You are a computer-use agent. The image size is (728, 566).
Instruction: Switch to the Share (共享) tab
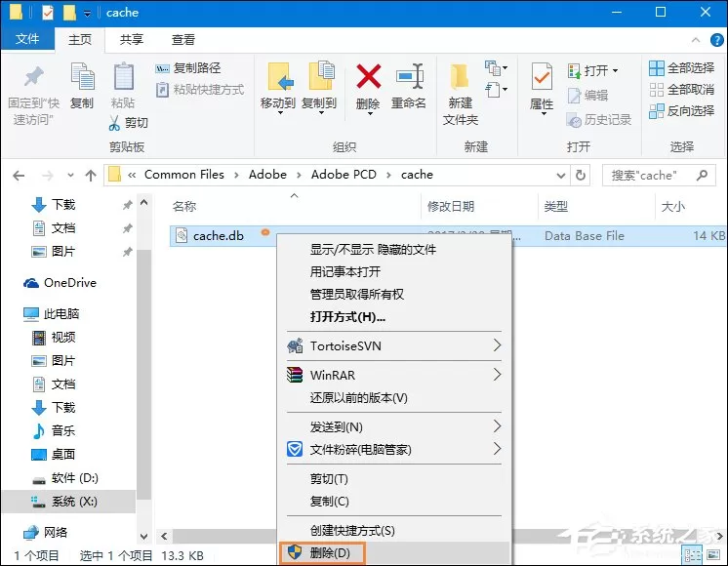pos(132,39)
